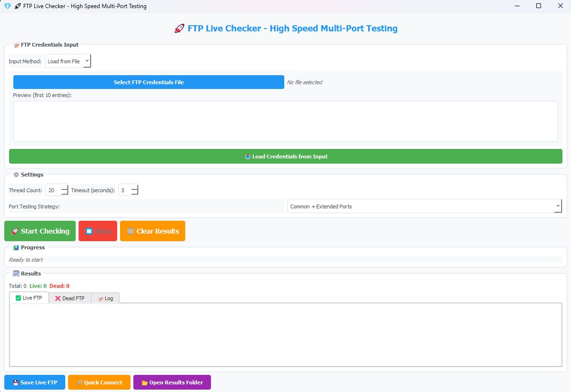Decrease the Timeout seconds value
The image size is (571, 392).
135,193
